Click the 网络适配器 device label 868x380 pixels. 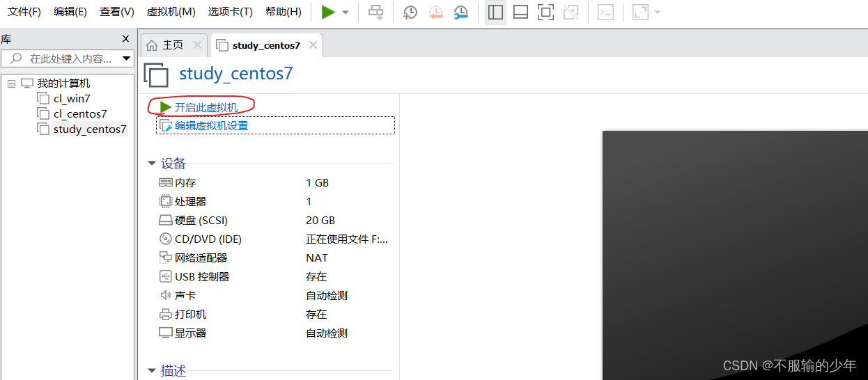pos(201,258)
